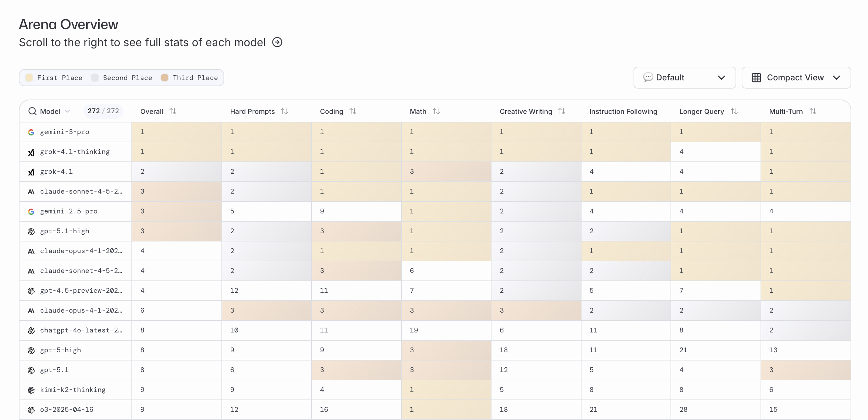Open the o3-2025-04-16 model name
This screenshot has width=868, height=420.
point(67,409)
